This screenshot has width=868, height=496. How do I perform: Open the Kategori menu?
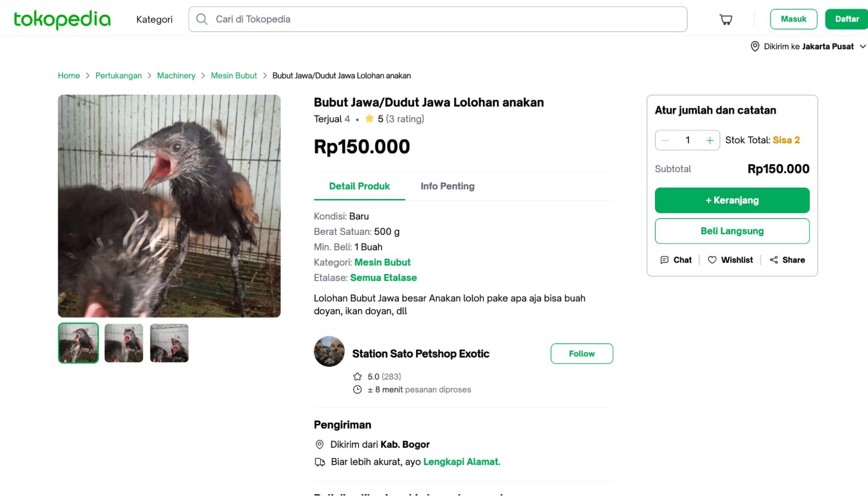154,19
